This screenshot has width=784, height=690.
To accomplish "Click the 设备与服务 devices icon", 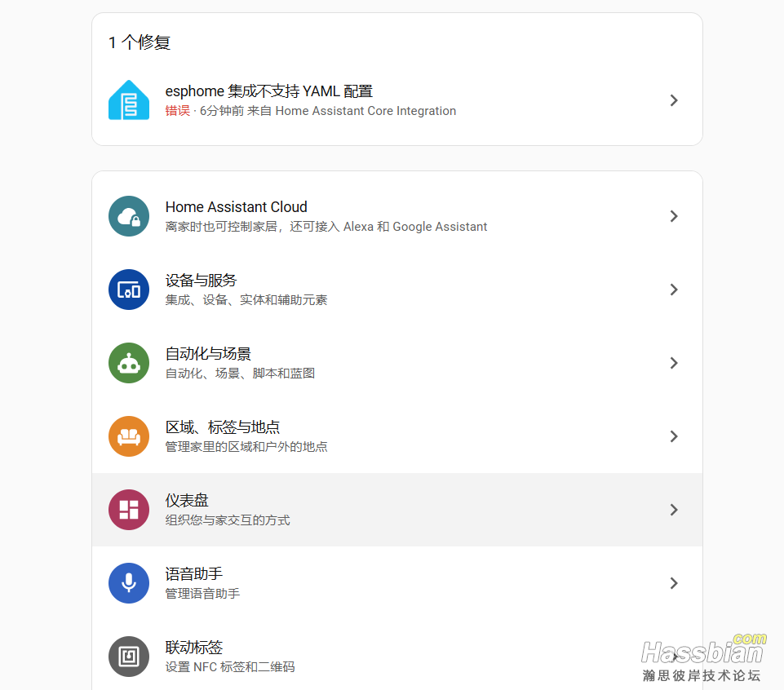I will point(129,290).
